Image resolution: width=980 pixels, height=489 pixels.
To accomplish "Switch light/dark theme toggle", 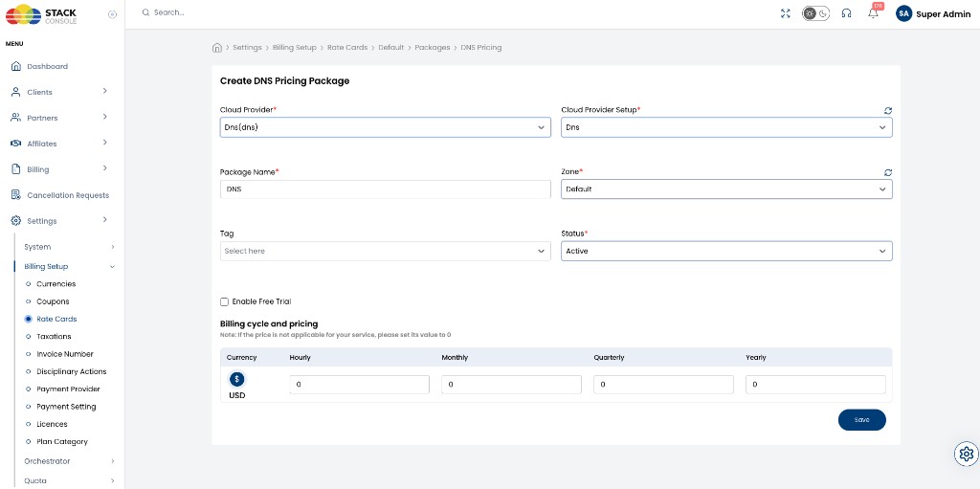I will click(x=815, y=13).
